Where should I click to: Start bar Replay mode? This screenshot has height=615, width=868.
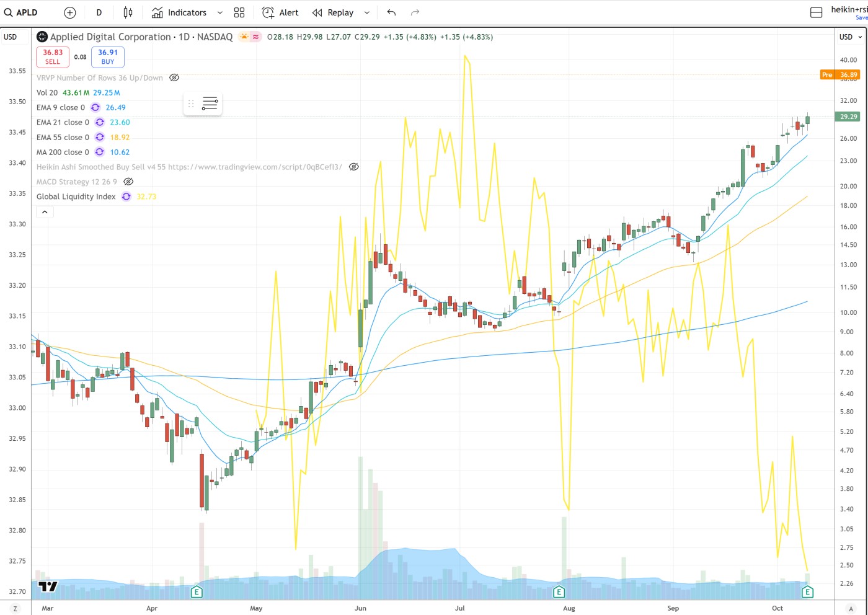[333, 12]
